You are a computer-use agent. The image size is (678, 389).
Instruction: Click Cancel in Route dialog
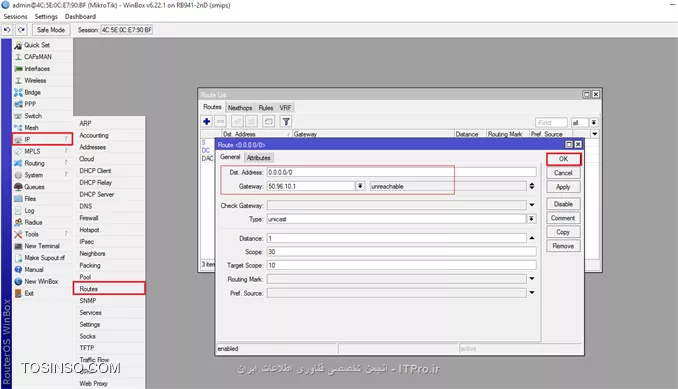point(563,173)
